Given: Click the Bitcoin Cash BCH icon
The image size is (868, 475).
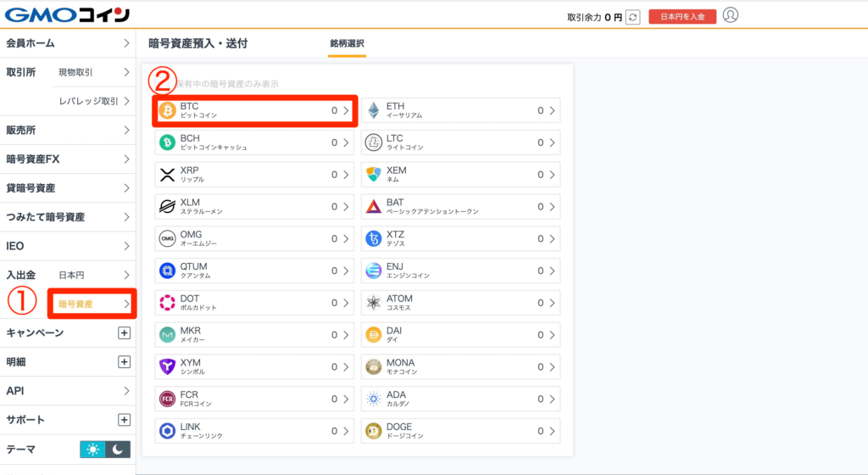Looking at the screenshot, I should click(x=167, y=142).
